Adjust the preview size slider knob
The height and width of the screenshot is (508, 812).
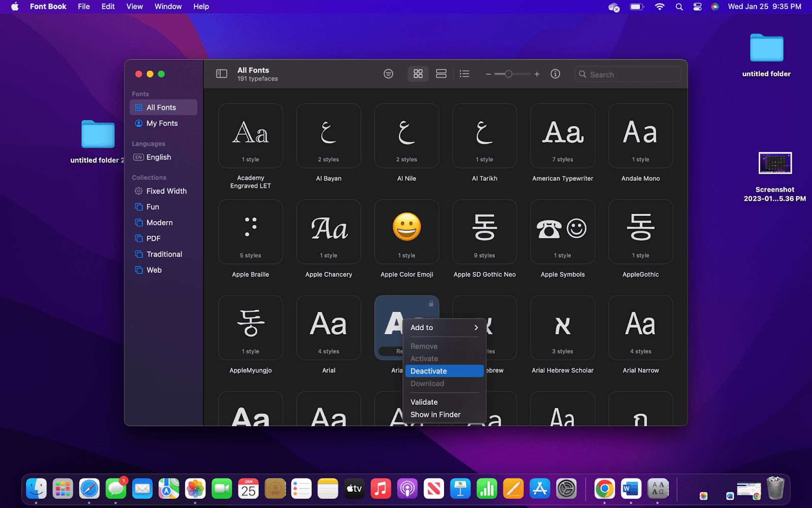[x=509, y=74]
